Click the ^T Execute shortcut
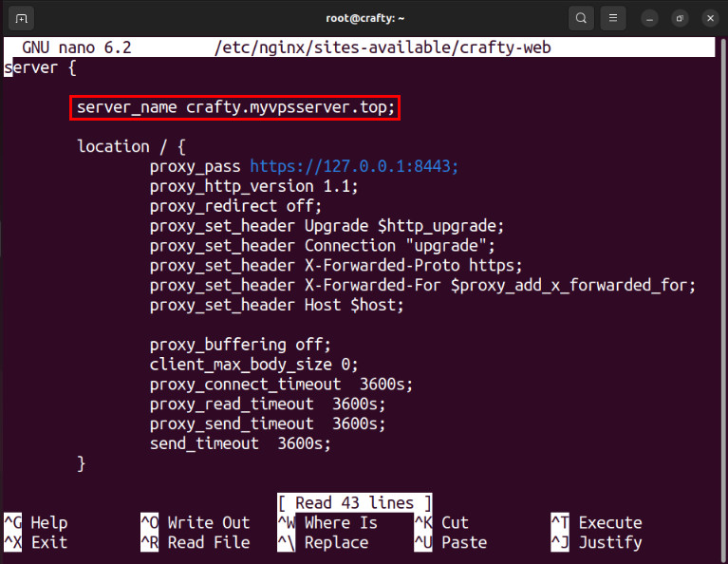 tap(597, 522)
